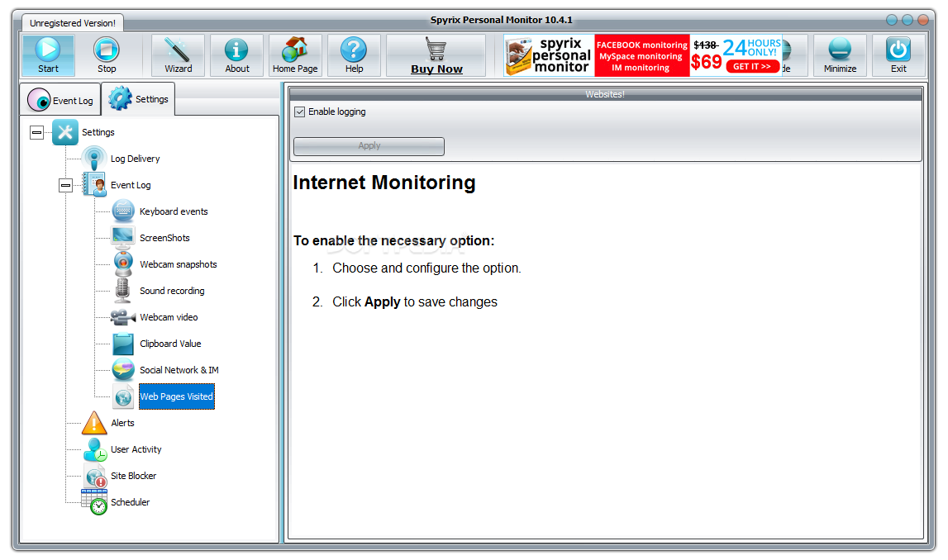This screenshot has height=560, width=948.
Task: Click the Websites! panel header
Action: click(605, 94)
